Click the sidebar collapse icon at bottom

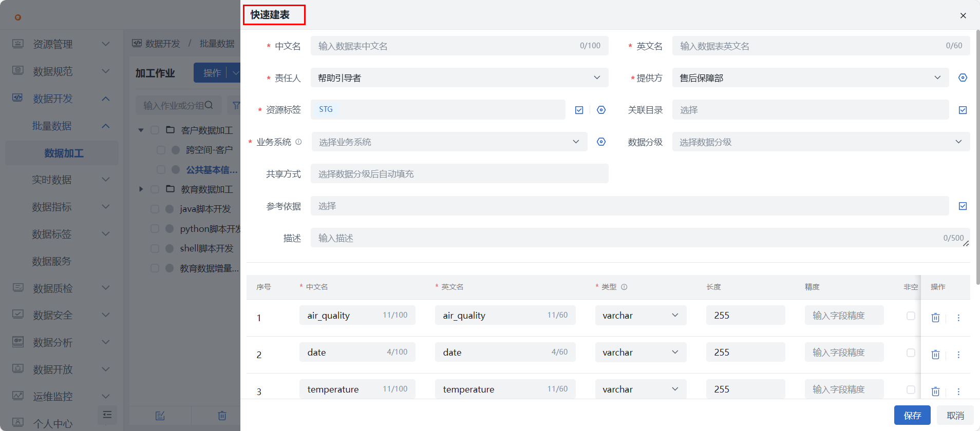[x=107, y=415]
